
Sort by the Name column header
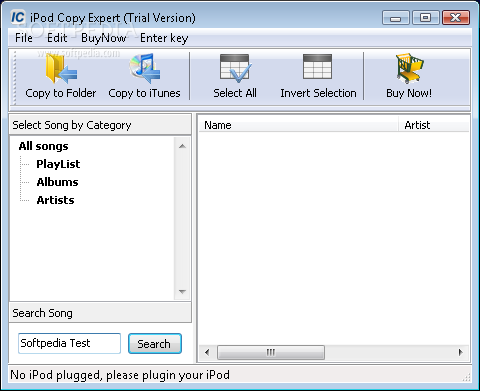point(298,125)
